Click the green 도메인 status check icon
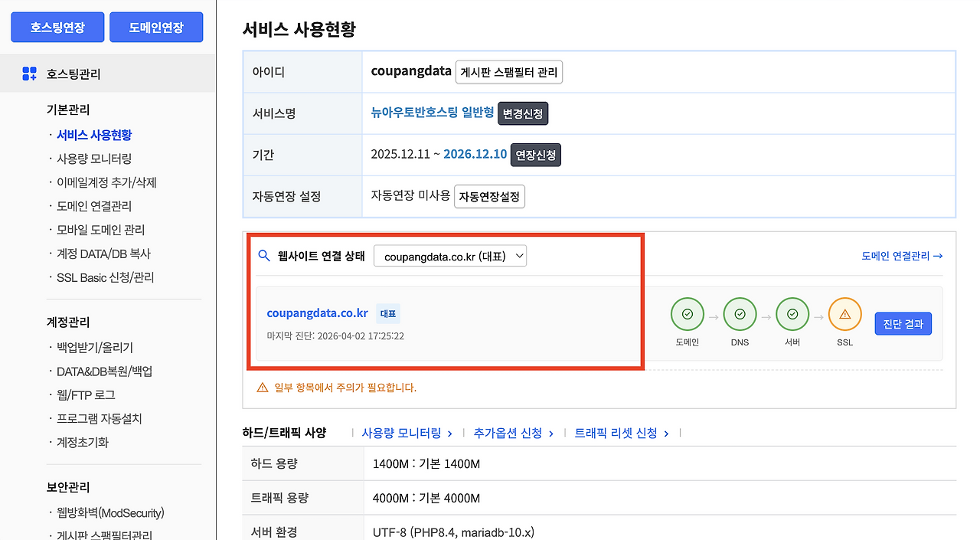The image size is (980, 540). (687, 314)
